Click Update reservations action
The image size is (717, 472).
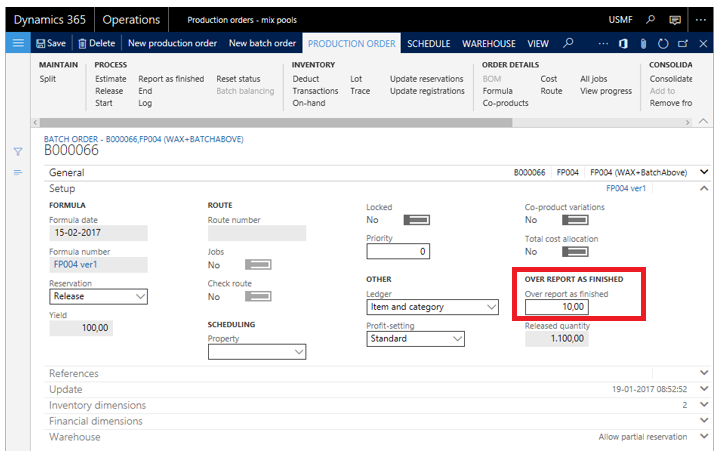(x=427, y=79)
